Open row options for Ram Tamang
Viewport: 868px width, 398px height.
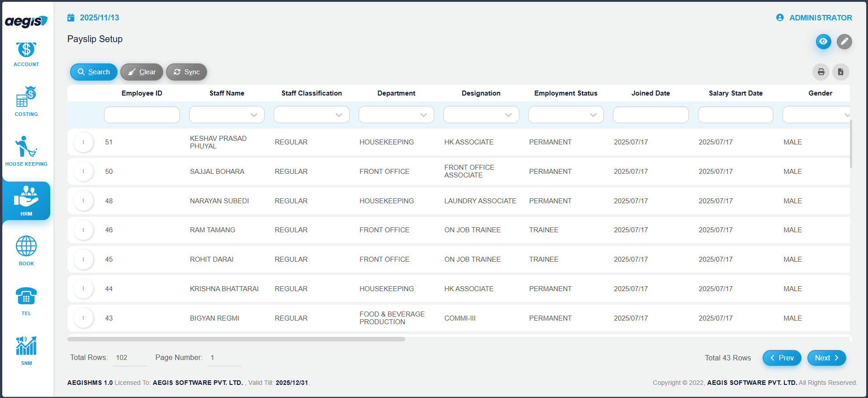pyautogui.click(x=83, y=230)
